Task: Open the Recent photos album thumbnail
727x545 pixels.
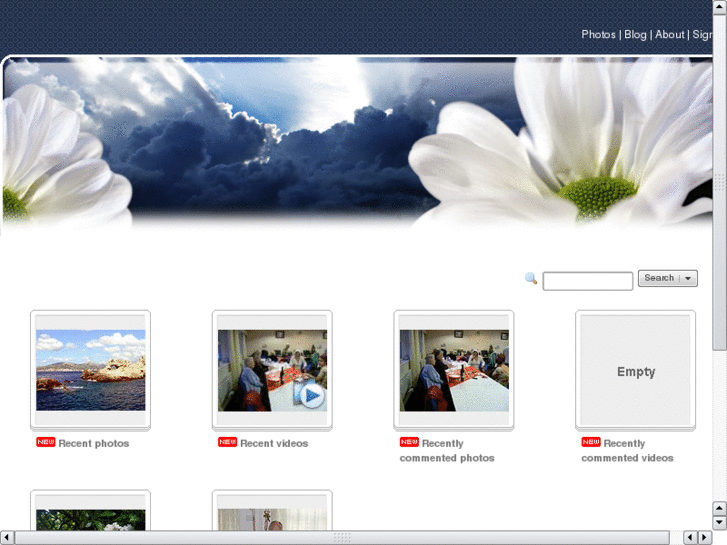Action: (90, 370)
